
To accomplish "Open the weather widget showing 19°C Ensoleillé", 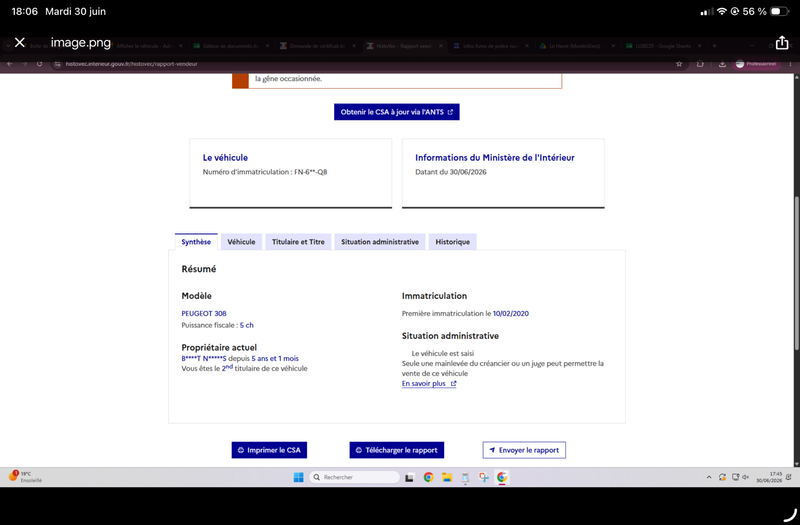I will coord(26,477).
